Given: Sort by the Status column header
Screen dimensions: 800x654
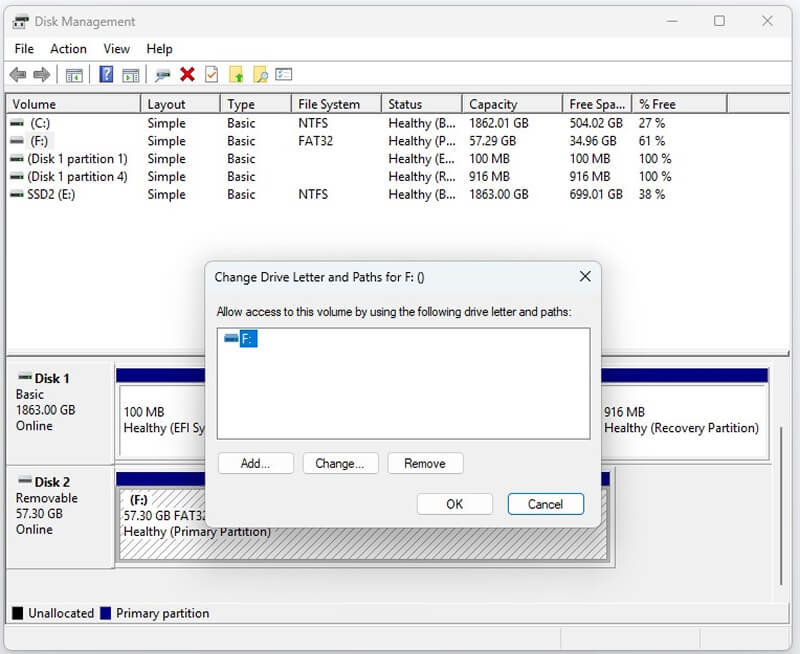Looking at the screenshot, I should click(421, 104).
